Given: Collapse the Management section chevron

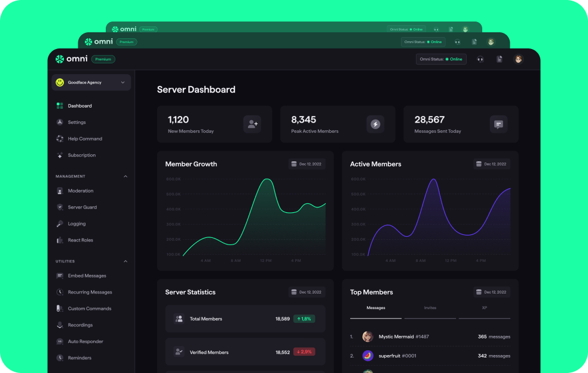Looking at the screenshot, I should click(125, 176).
